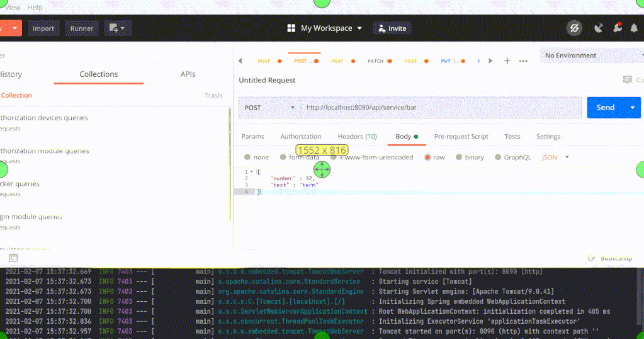Open the authorization devices queries collection

coord(44,118)
